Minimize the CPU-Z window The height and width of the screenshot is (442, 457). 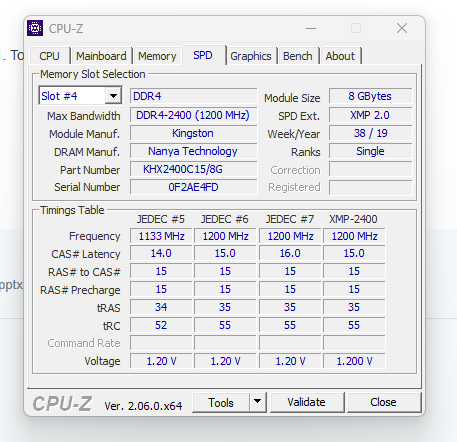click(311, 28)
